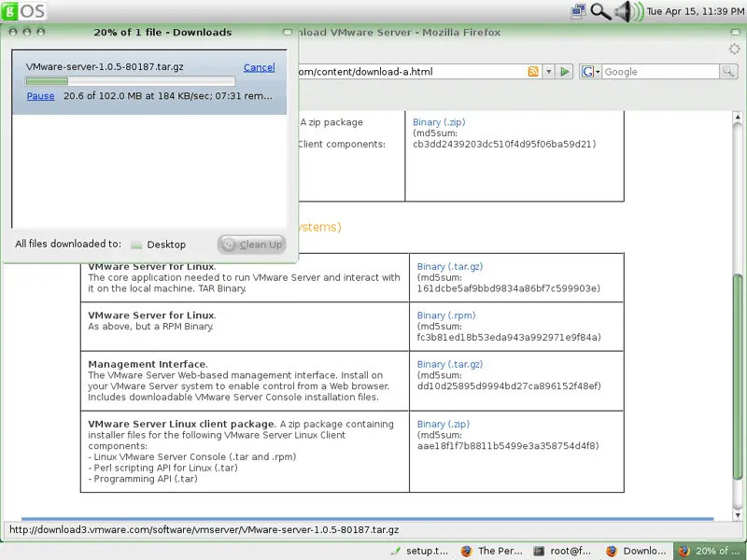This screenshot has height=560, width=747.
Task: Click the date and time clock
Action: (696, 11)
